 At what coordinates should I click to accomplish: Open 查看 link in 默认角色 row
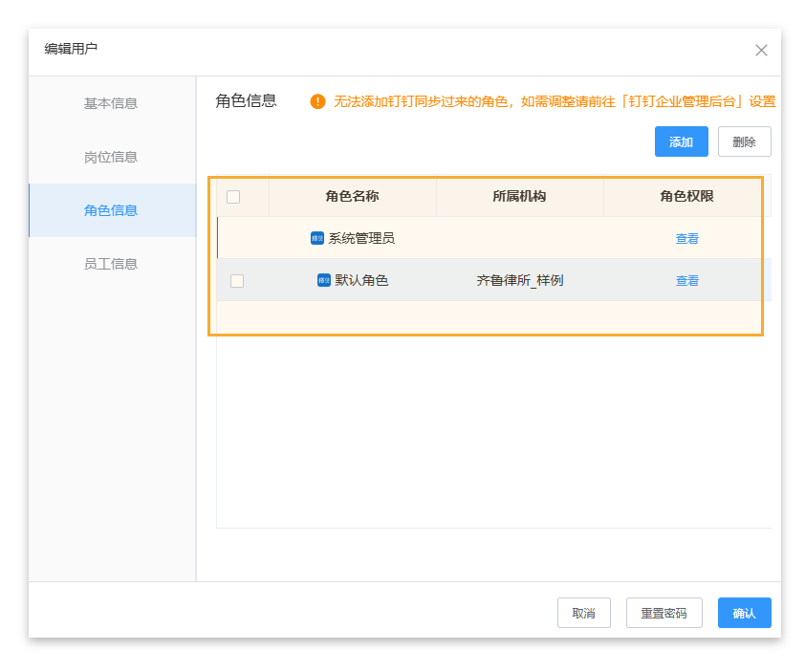[686, 281]
